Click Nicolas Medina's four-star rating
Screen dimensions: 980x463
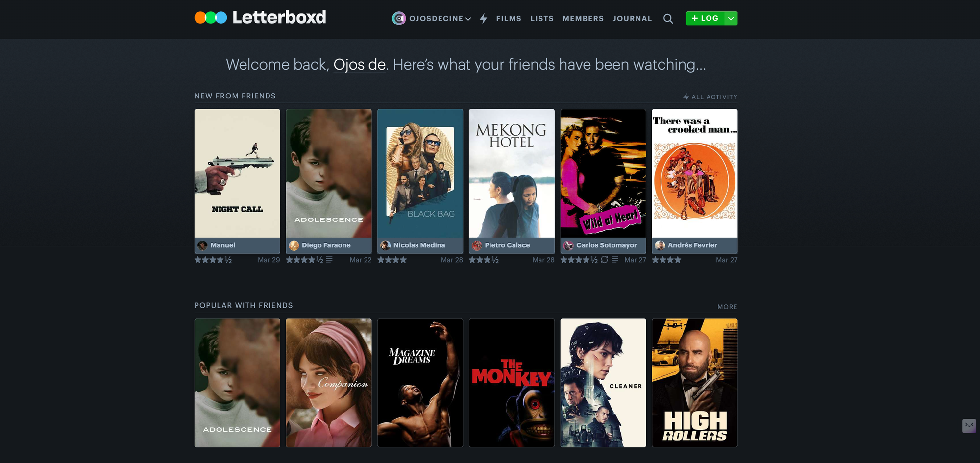coord(392,260)
